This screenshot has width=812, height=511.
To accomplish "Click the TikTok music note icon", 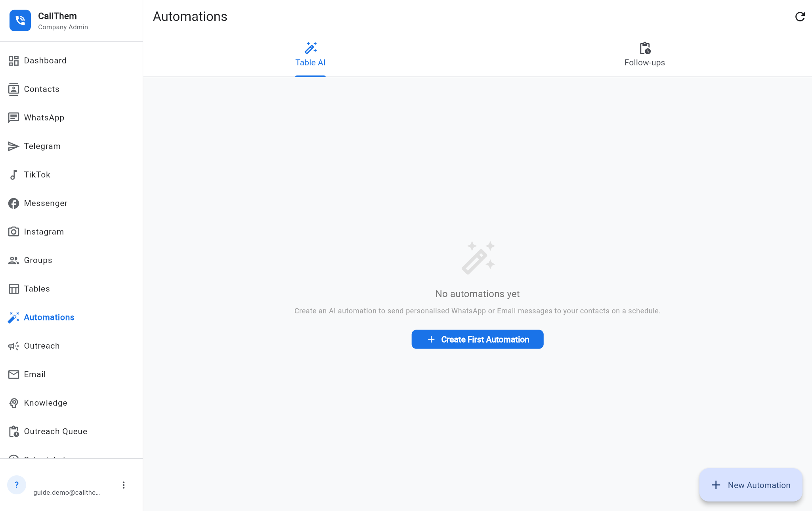I will pyautogui.click(x=13, y=175).
